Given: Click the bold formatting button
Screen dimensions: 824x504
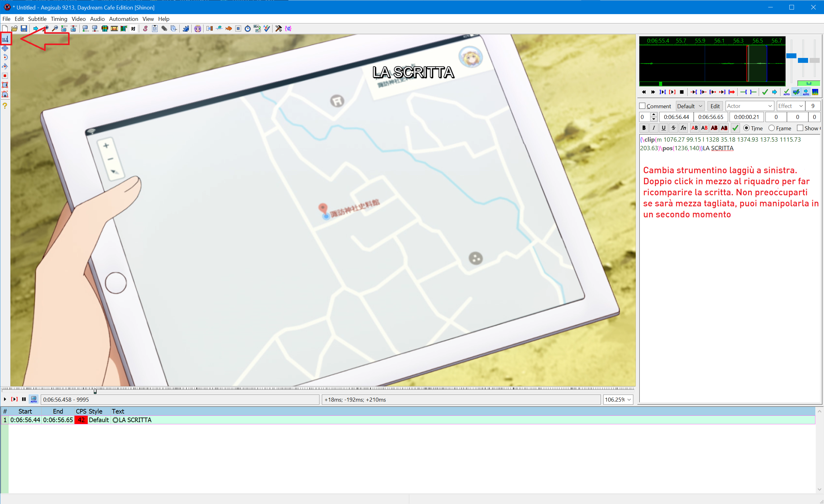Looking at the screenshot, I should tap(644, 128).
